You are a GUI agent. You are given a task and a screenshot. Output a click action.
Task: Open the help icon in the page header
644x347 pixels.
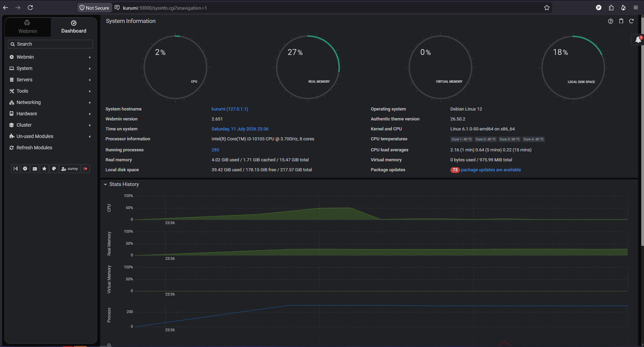[610, 21]
